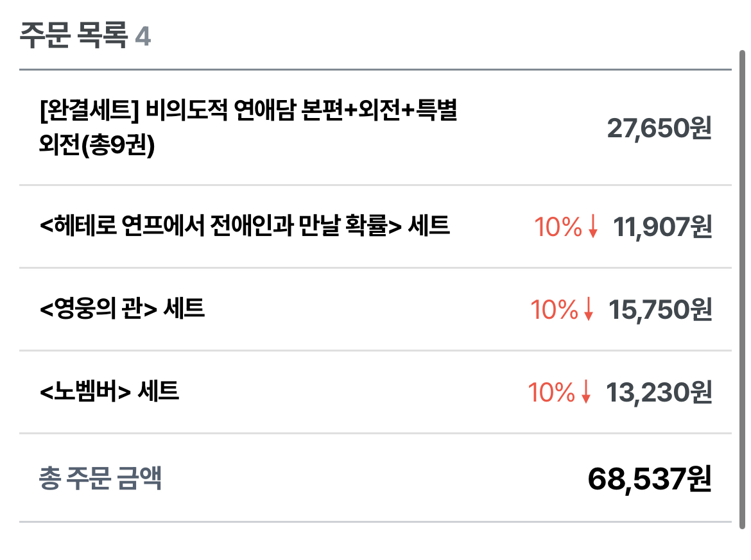Click the [완결세트] tag in the first item
The width and height of the screenshot is (751, 560).
[89, 113]
